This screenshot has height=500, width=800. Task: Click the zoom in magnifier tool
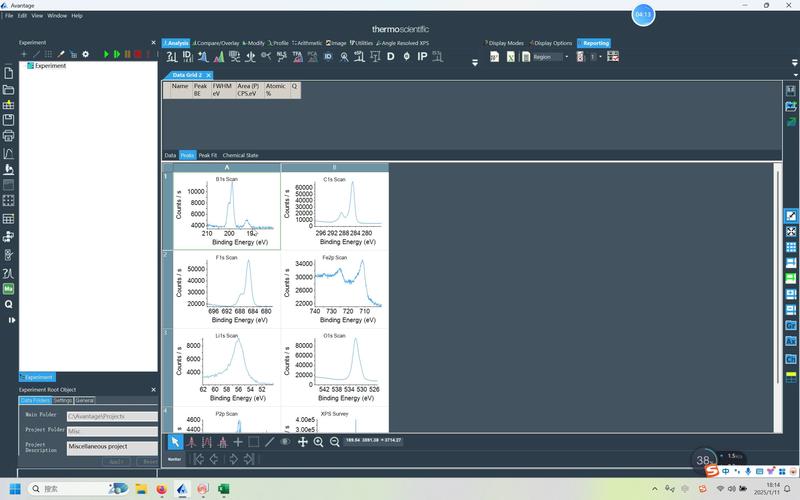[x=318, y=442]
